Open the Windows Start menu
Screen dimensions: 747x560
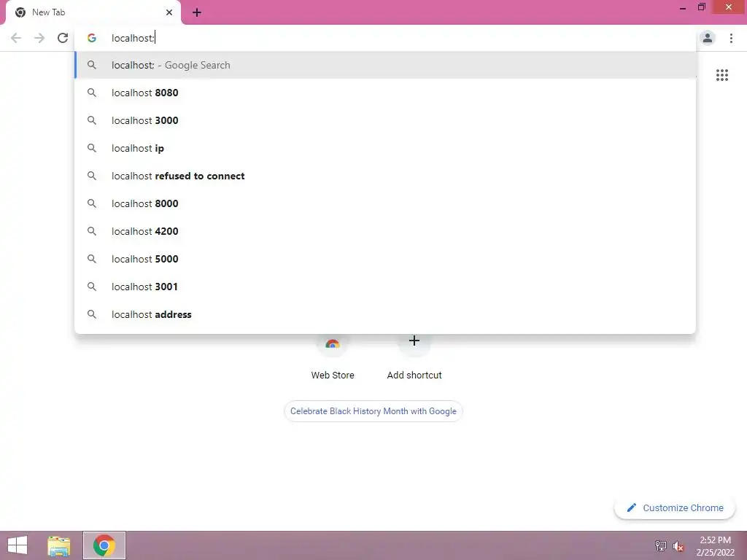pyautogui.click(x=18, y=545)
